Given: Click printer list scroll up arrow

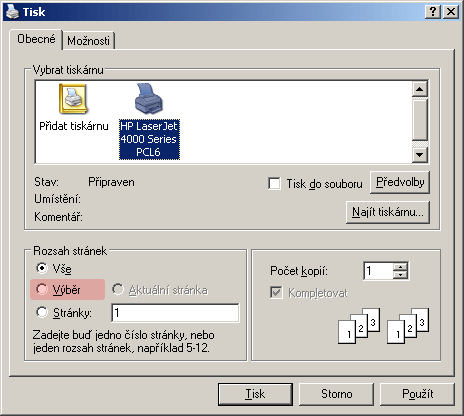Looking at the screenshot, I should pos(420,89).
